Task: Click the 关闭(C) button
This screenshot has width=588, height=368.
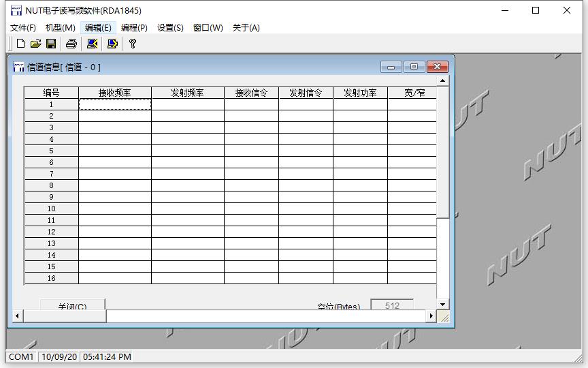Action: point(72,305)
